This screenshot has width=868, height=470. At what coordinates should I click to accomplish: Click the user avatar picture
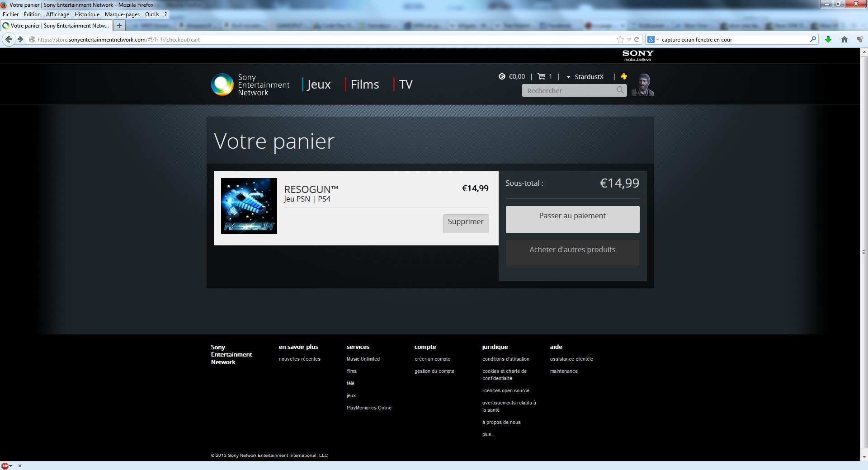click(643, 85)
